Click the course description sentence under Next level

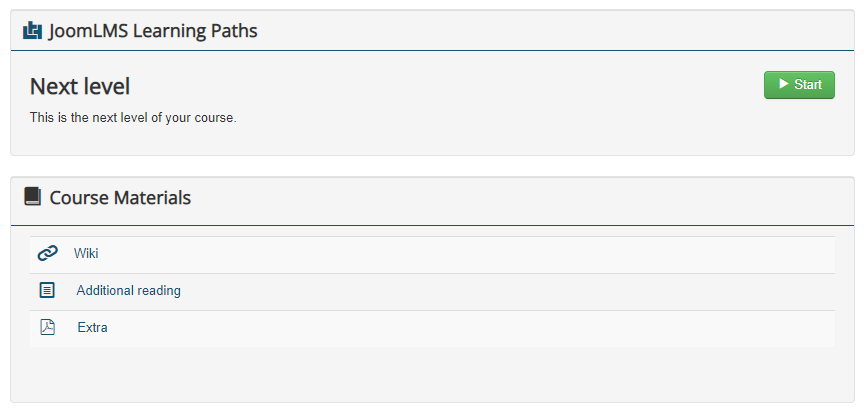tap(133, 117)
